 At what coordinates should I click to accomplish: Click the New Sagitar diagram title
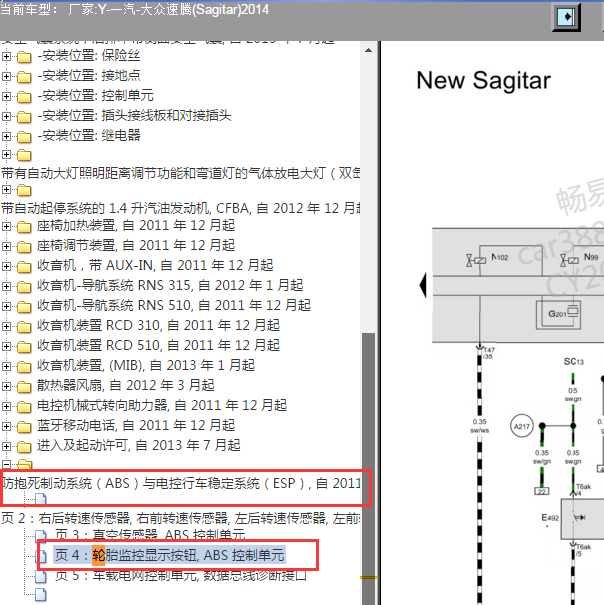tap(484, 81)
